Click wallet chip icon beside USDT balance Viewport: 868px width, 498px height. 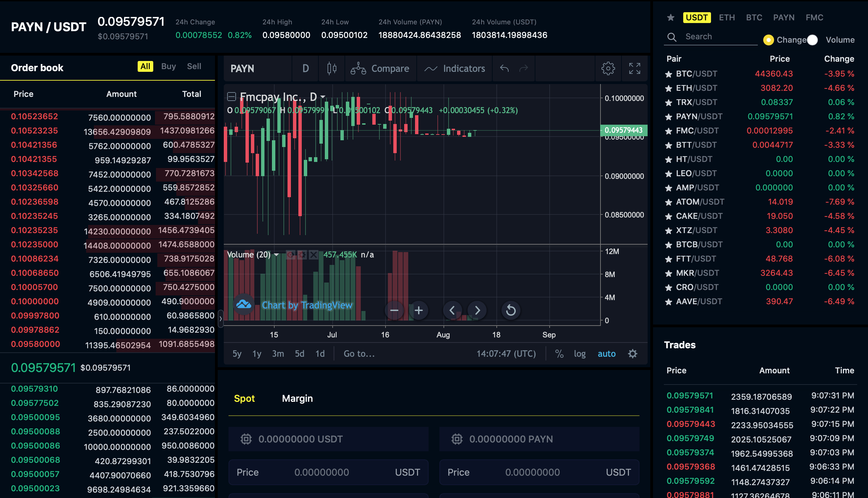[246, 439]
